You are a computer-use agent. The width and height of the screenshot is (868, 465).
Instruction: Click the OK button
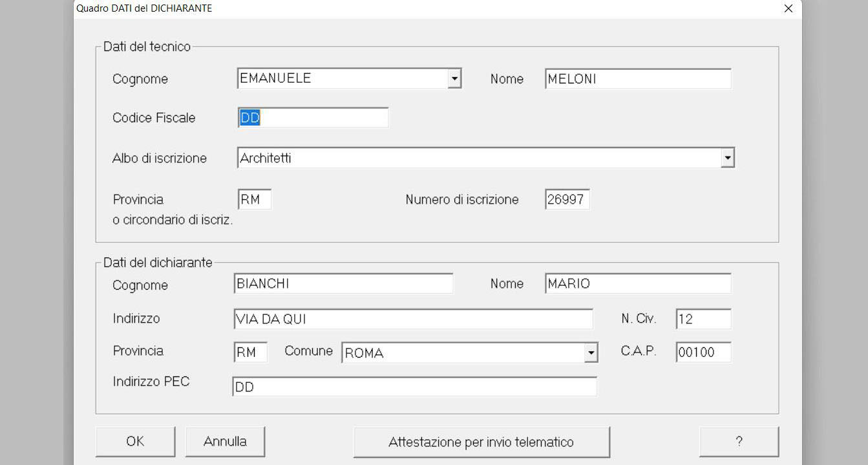135,442
